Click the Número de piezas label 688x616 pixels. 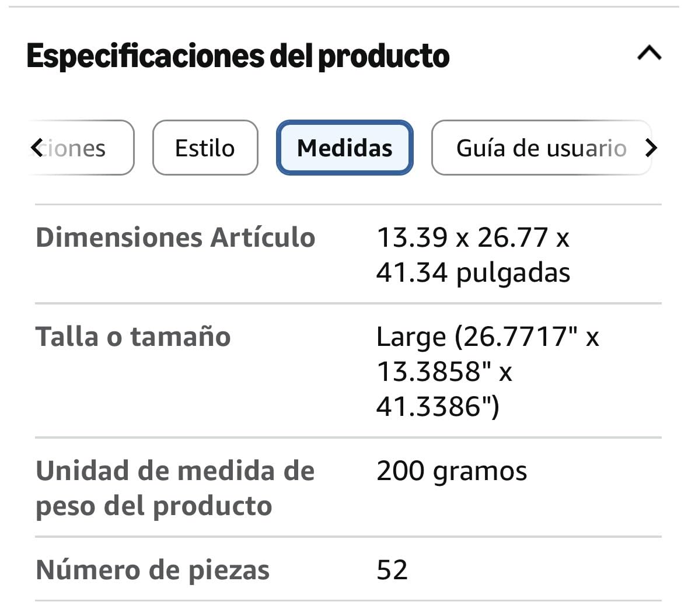(153, 570)
